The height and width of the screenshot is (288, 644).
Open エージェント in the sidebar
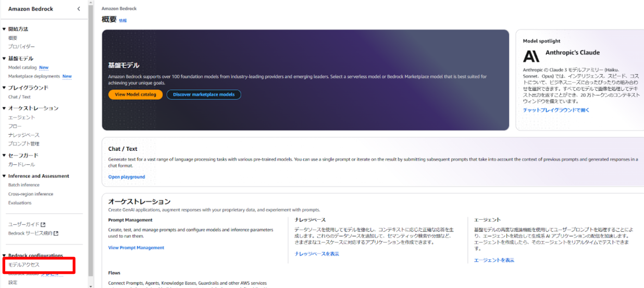(x=22, y=117)
